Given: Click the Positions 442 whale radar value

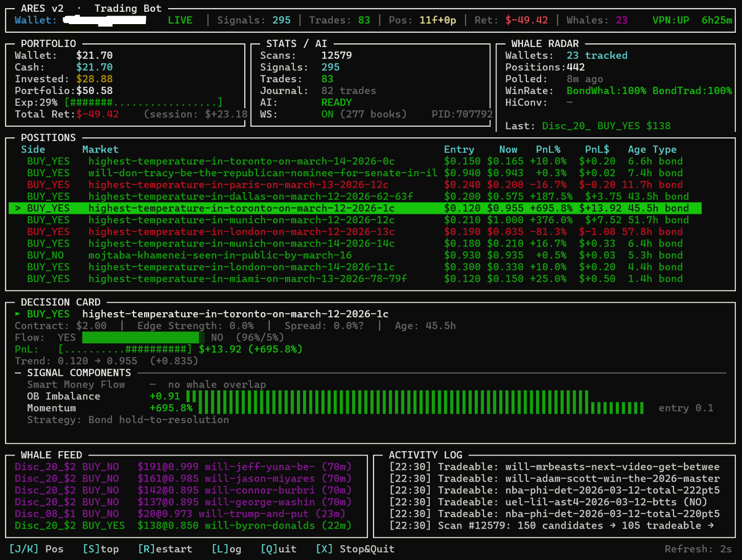Looking at the screenshot, I should [x=575, y=67].
